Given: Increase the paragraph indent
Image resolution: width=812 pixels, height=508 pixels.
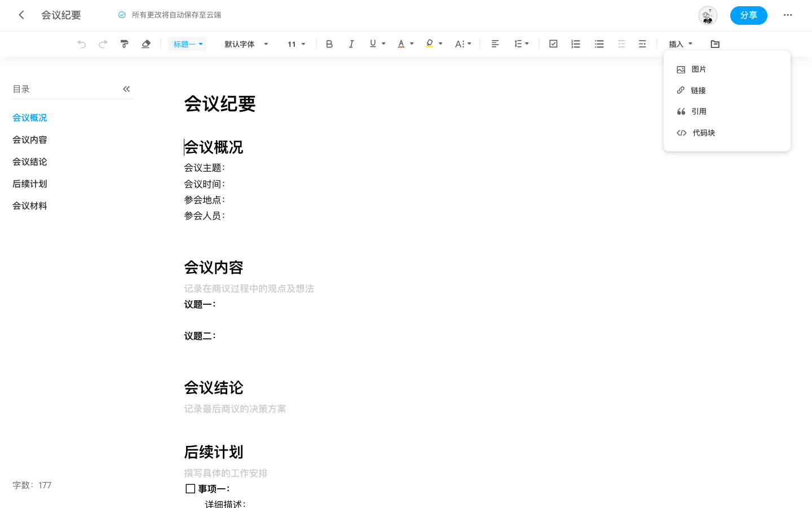Looking at the screenshot, I should (642, 43).
